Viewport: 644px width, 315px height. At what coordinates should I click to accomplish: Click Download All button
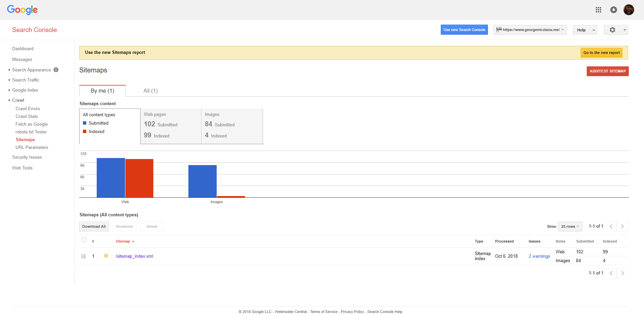point(94,226)
